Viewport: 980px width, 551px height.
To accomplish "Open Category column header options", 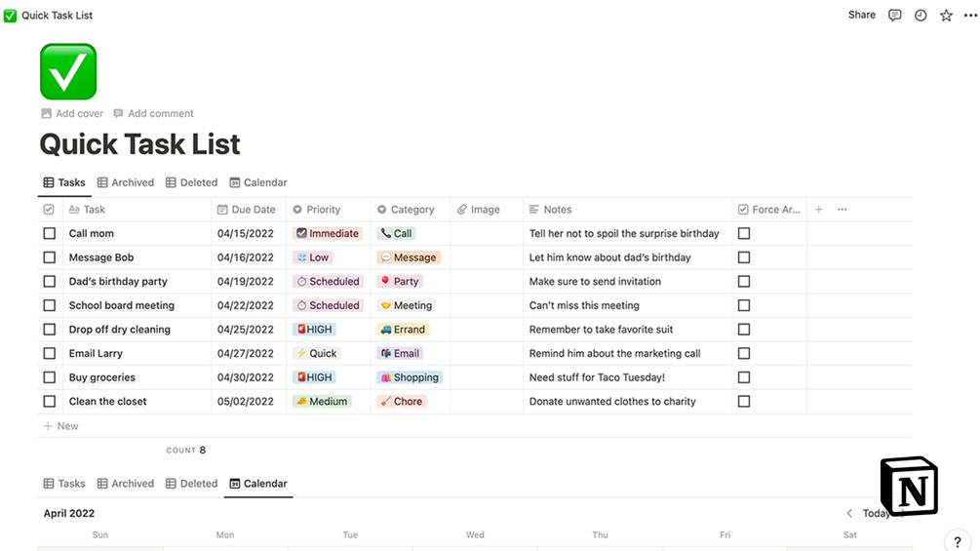I will [x=412, y=210].
